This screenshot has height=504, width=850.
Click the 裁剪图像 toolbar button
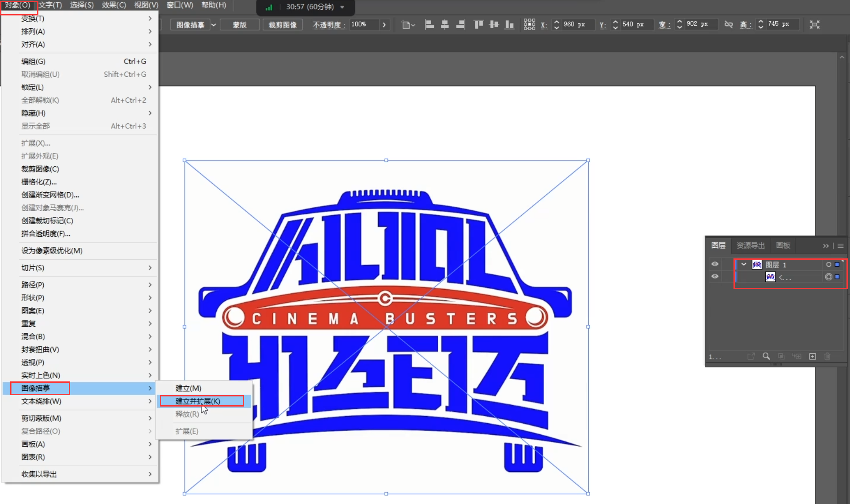pos(283,25)
